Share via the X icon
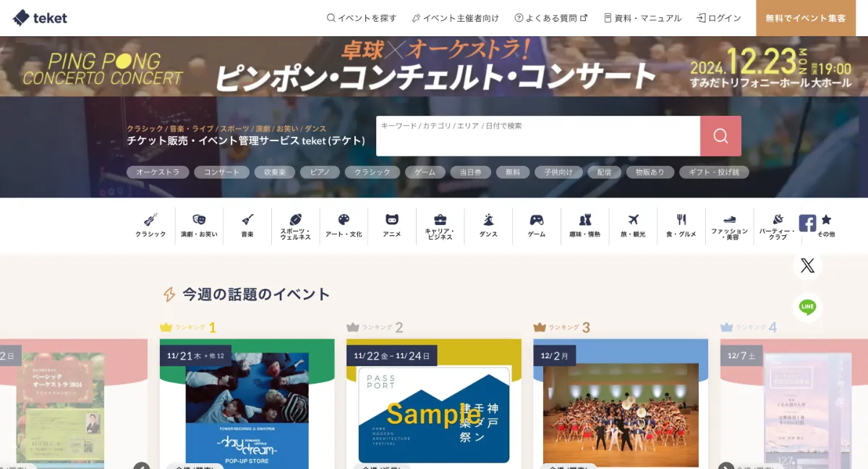Image resolution: width=868 pixels, height=469 pixels. [x=807, y=266]
